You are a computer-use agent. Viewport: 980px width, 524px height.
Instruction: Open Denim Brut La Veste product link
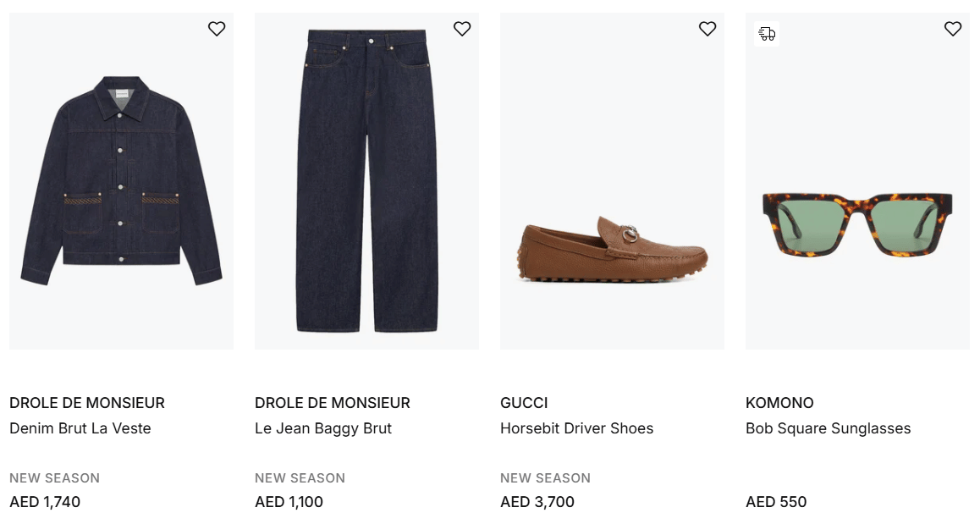click(x=80, y=428)
